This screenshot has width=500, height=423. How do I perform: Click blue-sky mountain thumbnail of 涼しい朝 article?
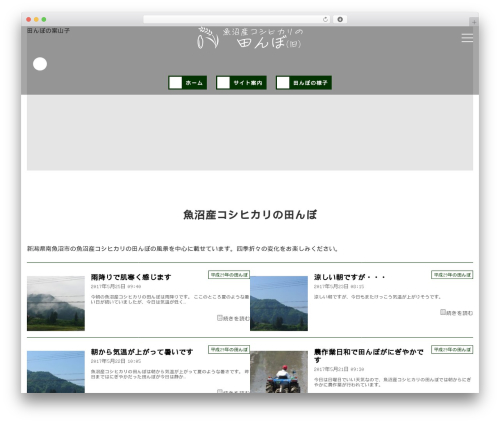point(279,303)
